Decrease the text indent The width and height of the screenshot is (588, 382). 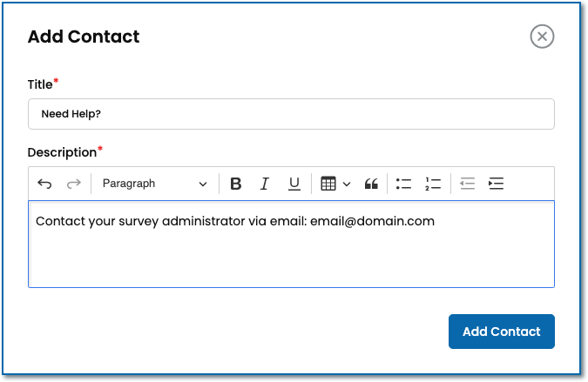coord(467,184)
